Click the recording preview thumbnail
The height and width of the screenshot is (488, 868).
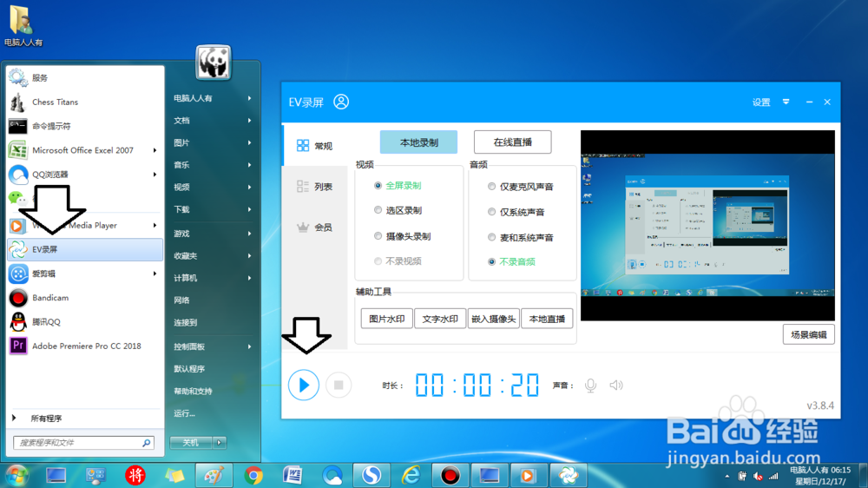(x=707, y=226)
